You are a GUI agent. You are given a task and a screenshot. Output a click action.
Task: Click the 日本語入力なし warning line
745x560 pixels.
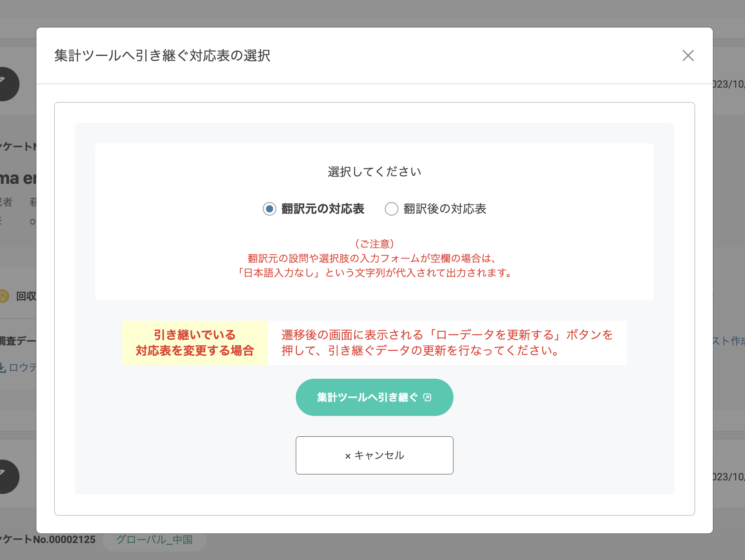(375, 273)
